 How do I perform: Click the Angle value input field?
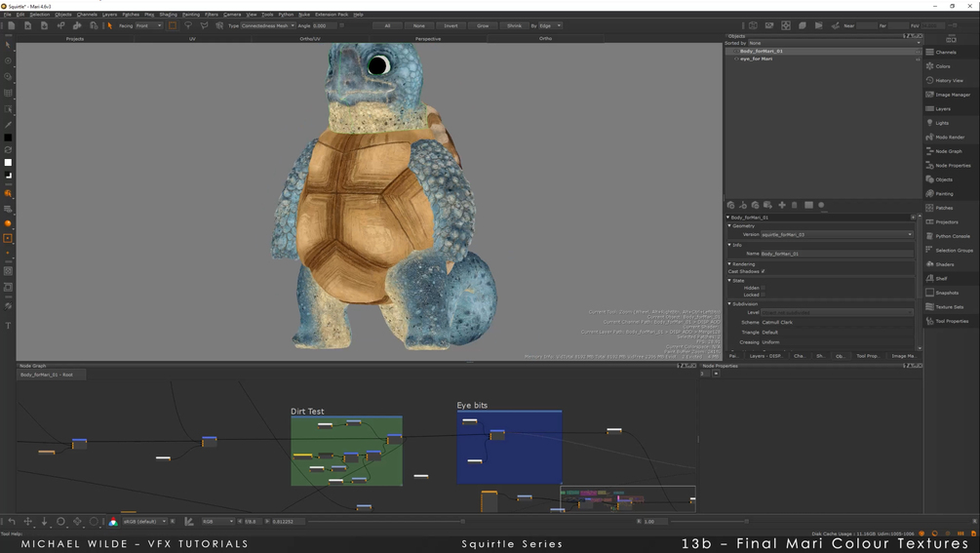click(x=323, y=25)
